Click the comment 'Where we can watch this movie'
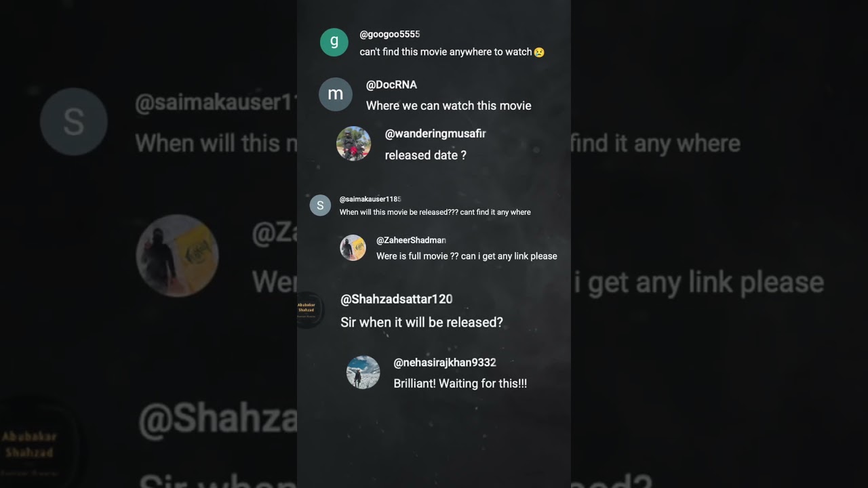The width and height of the screenshot is (868, 488). pyautogui.click(x=449, y=106)
